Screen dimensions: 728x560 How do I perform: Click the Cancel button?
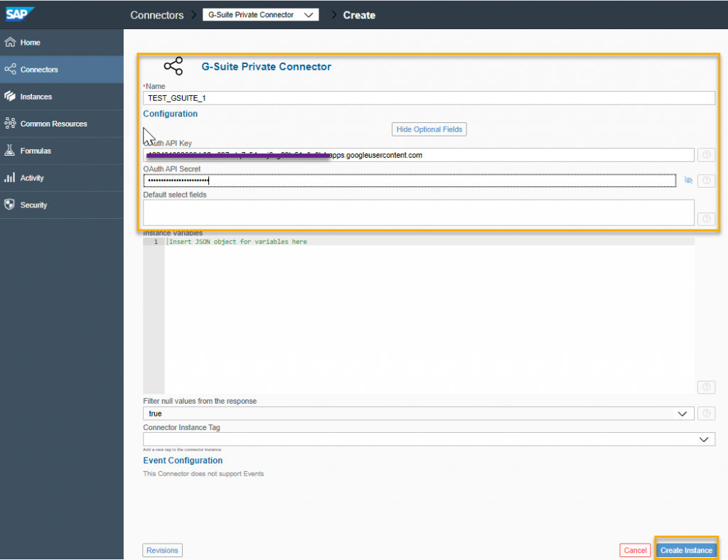pos(635,550)
